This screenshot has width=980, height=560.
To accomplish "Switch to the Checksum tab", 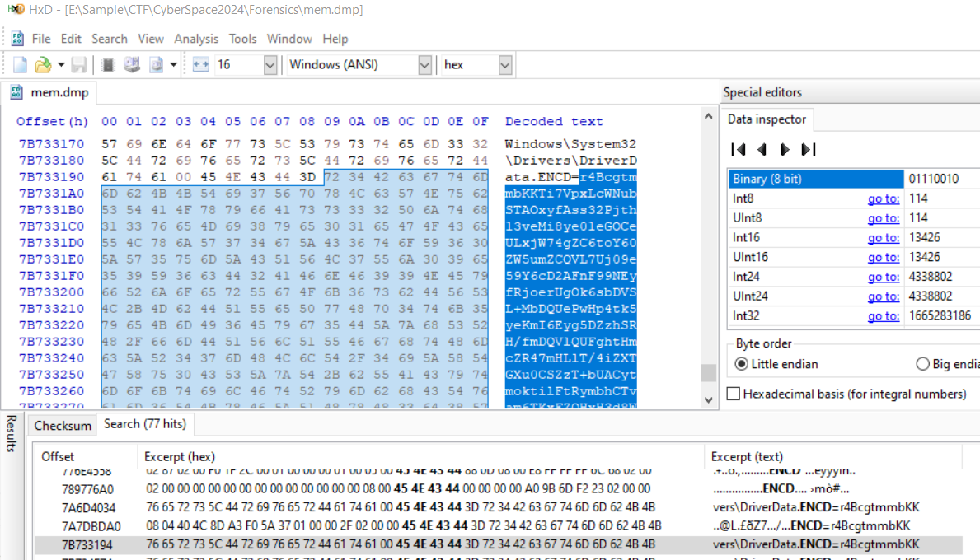I will click(x=63, y=425).
